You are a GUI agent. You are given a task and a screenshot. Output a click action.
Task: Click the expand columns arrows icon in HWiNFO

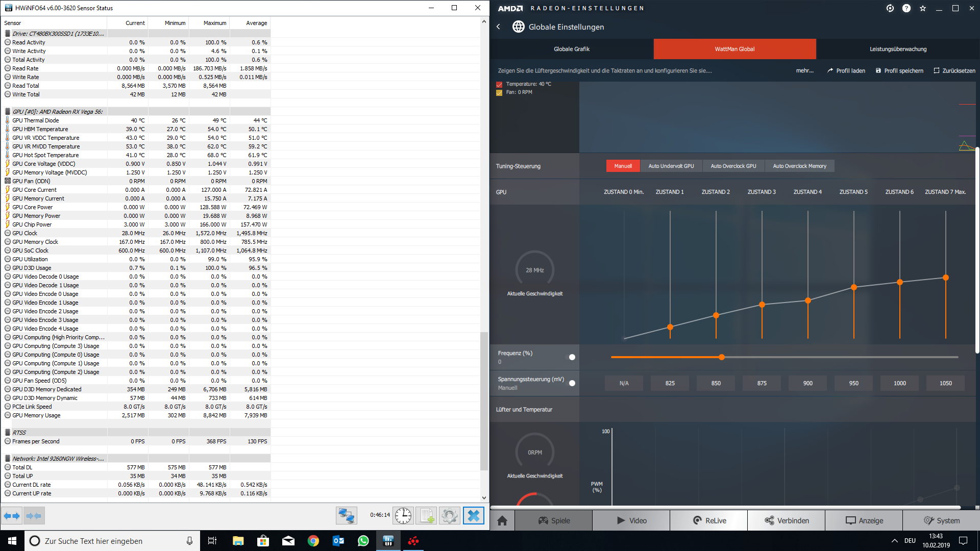pos(12,516)
